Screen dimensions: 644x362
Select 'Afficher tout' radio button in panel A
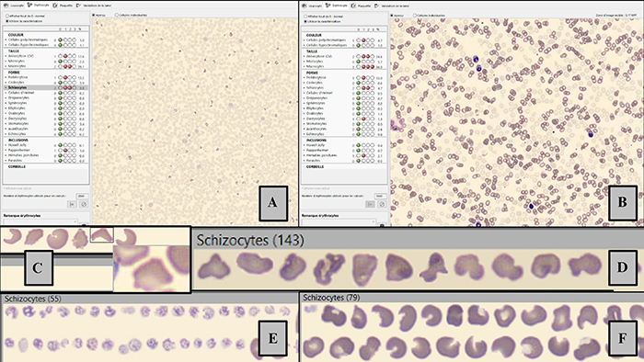[x=7, y=16]
